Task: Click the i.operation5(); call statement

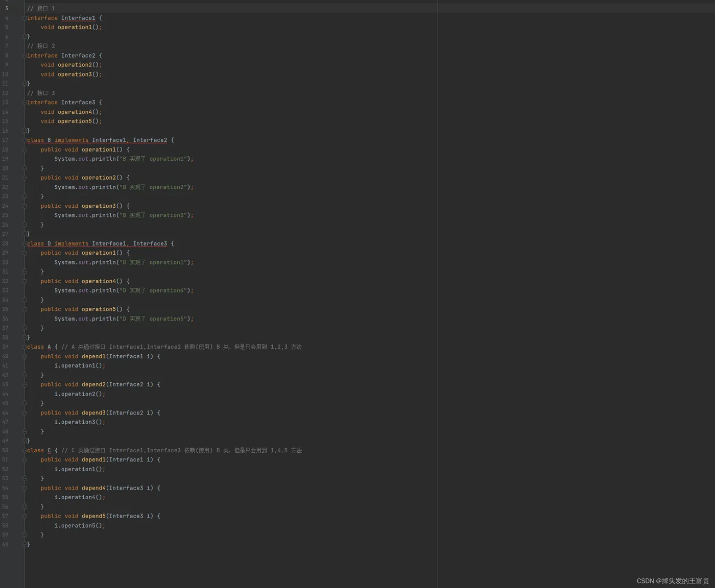Action: pyautogui.click(x=80, y=526)
